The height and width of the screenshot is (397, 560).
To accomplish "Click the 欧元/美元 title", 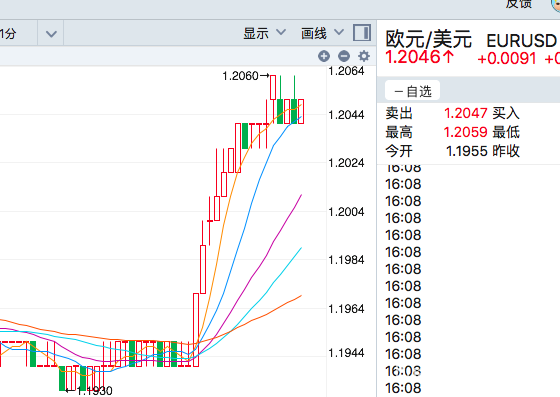I will tap(429, 39).
